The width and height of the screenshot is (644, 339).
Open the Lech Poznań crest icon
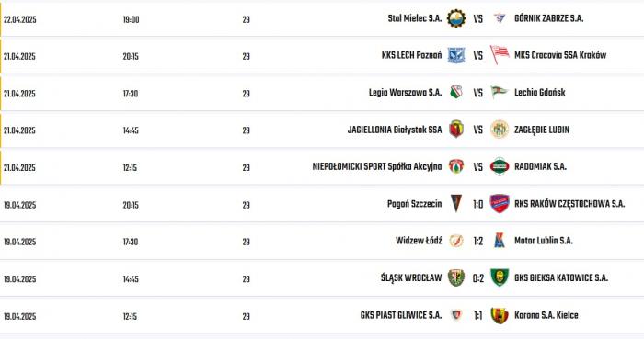click(x=456, y=55)
